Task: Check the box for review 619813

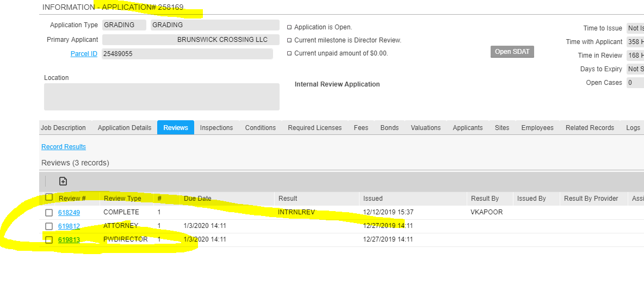Action: 49,239
